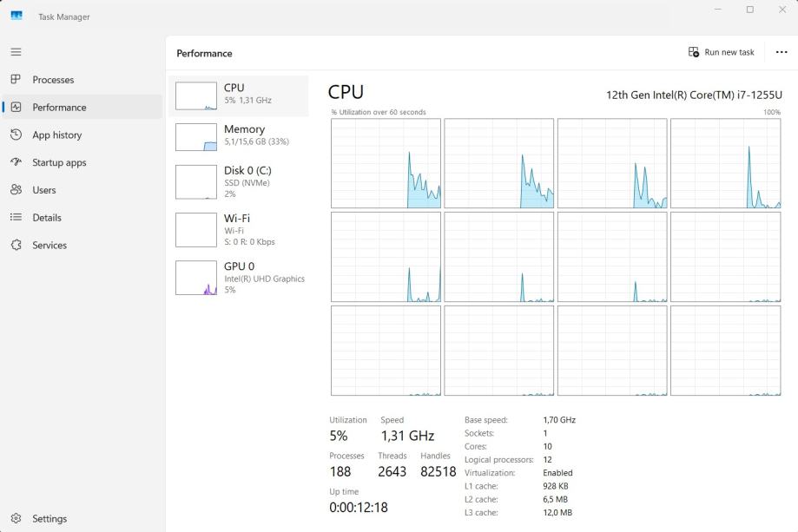Viewport: 798px width, 532px height.
Task: Open the three-dots more options menu
Action: pos(781,52)
